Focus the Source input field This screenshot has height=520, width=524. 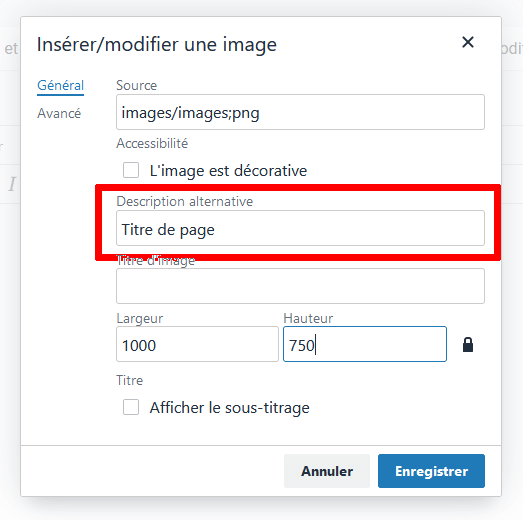pos(300,112)
